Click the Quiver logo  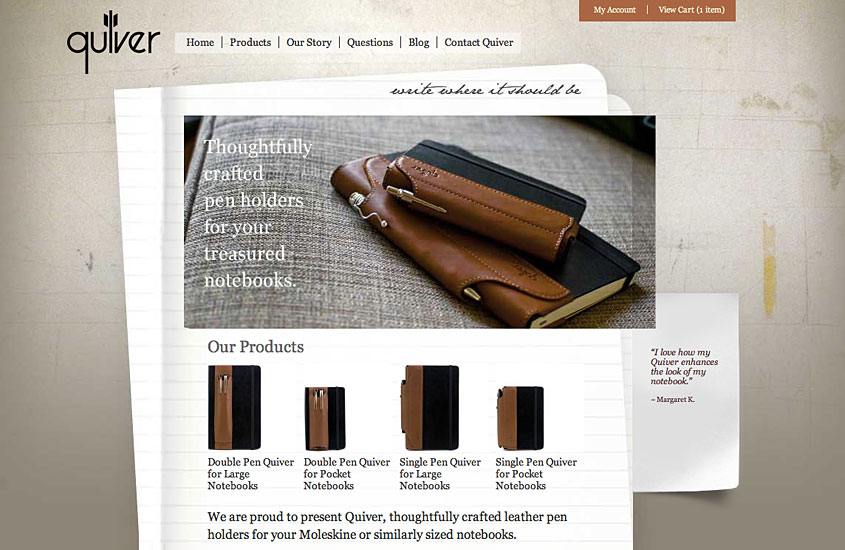(113, 41)
